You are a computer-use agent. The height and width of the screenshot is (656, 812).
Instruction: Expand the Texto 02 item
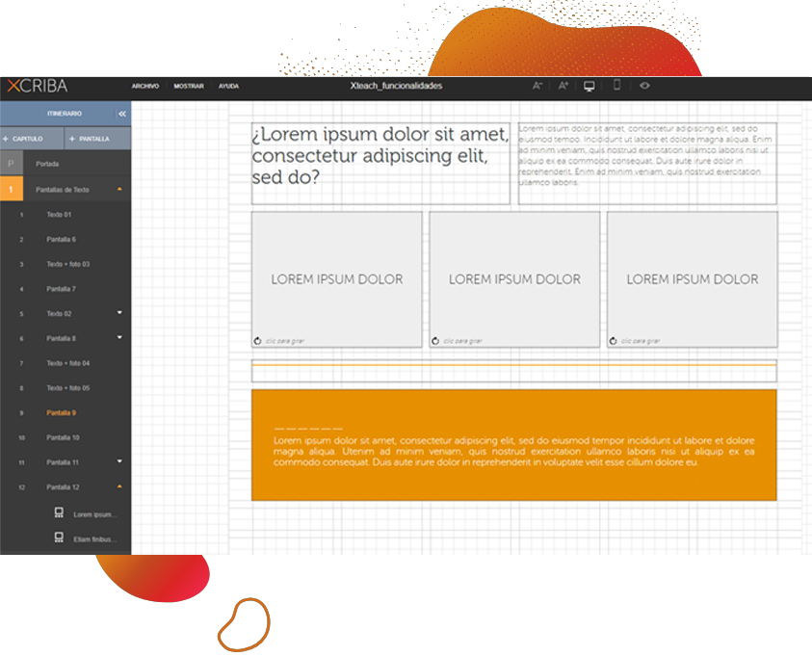tap(119, 313)
